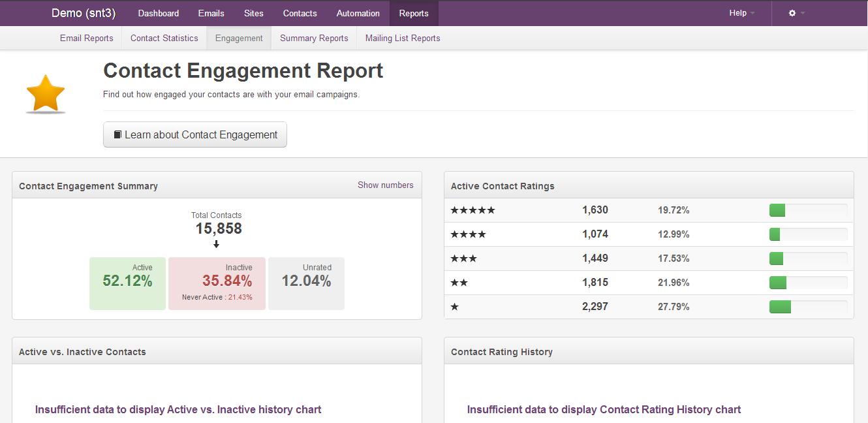Open the Automation menu
The width and height of the screenshot is (868, 423).
(358, 13)
